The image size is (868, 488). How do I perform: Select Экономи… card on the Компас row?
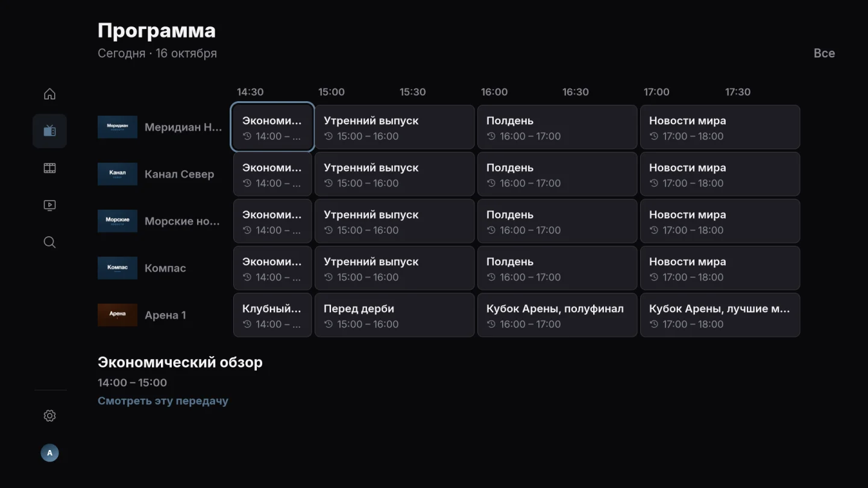(x=272, y=268)
